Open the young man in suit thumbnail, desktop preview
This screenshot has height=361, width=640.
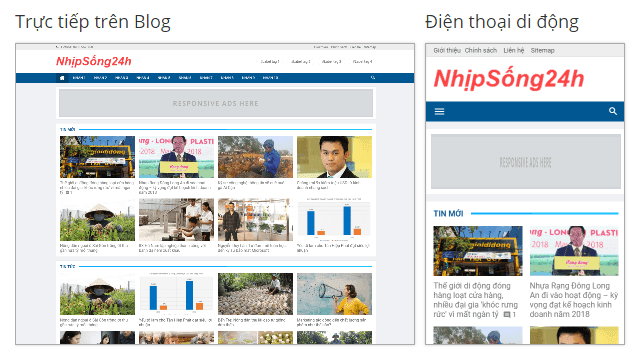click(x=334, y=157)
